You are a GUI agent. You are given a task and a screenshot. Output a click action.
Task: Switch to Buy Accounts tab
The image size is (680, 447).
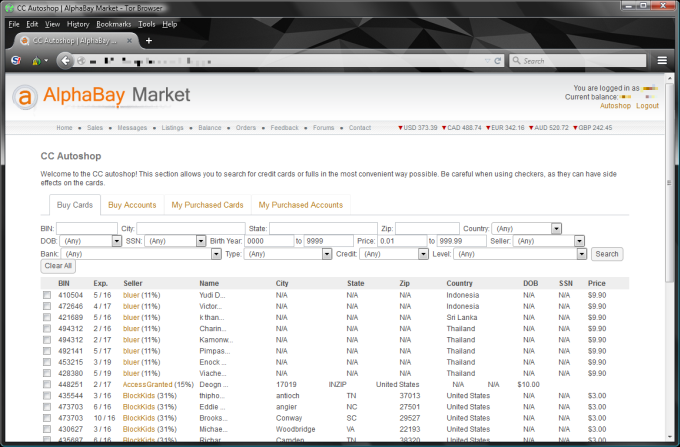[132, 205]
